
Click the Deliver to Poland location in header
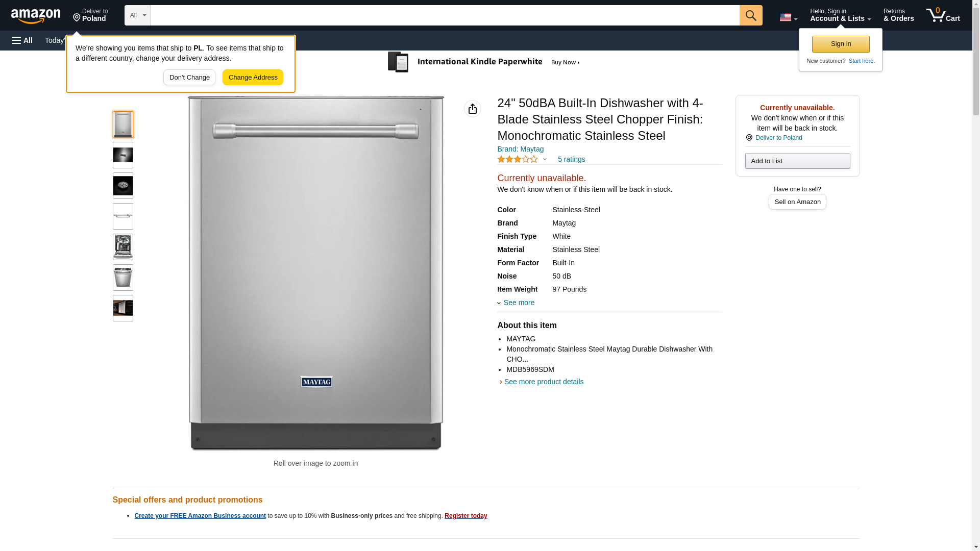pyautogui.click(x=90, y=15)
